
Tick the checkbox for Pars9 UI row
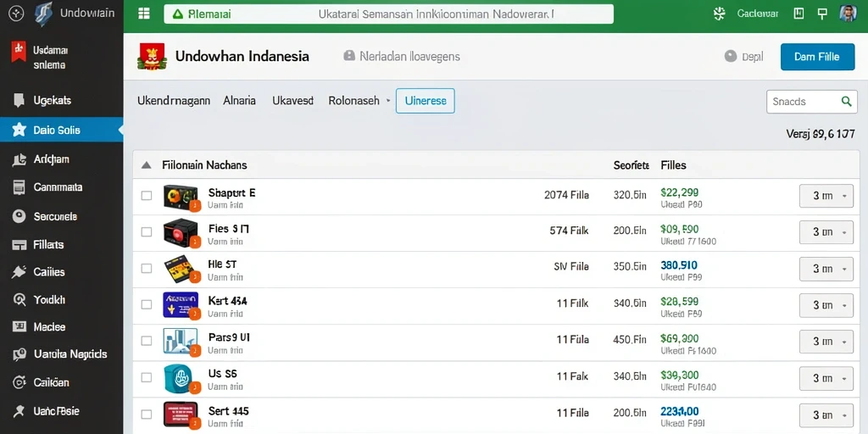point(146,341)
